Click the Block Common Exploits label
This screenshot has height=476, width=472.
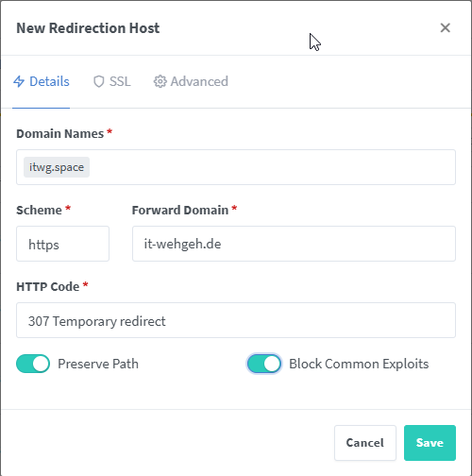click(x=359, y=364)
